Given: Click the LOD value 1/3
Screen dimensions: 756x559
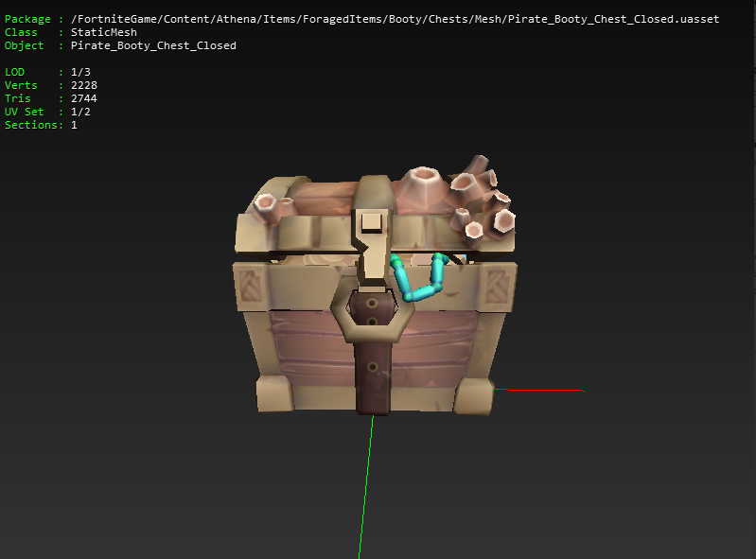Looking at the screenshot, I should tap(80, 72).
